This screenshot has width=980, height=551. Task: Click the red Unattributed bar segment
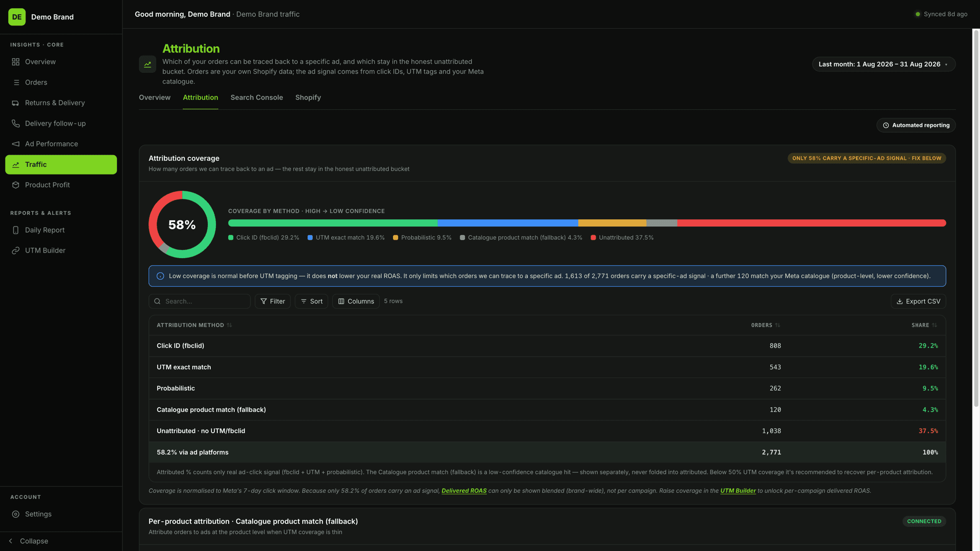click(x=812, y=223)
